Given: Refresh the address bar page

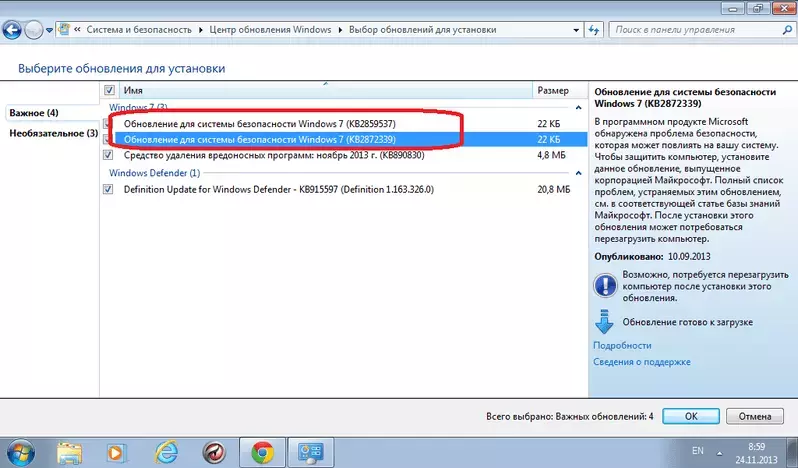Looking at the screenshot, I should coord(593,30).
